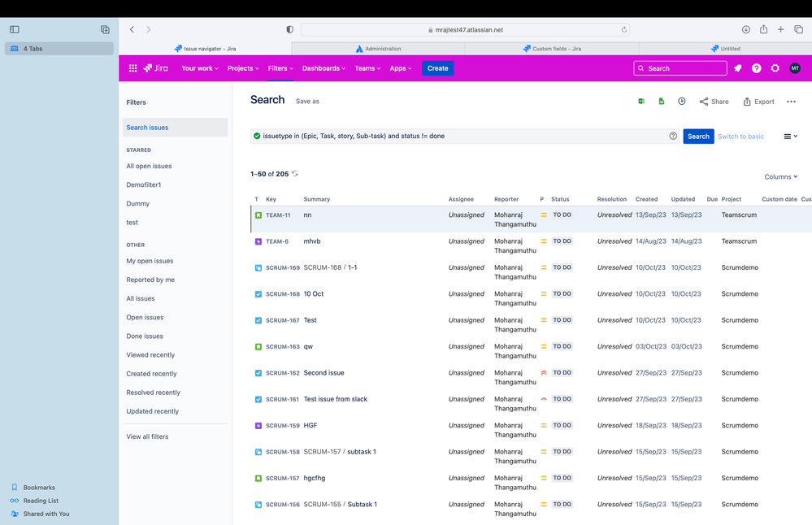Open Jira settings gear
The image size is (812, 525).
coord(775,68)
